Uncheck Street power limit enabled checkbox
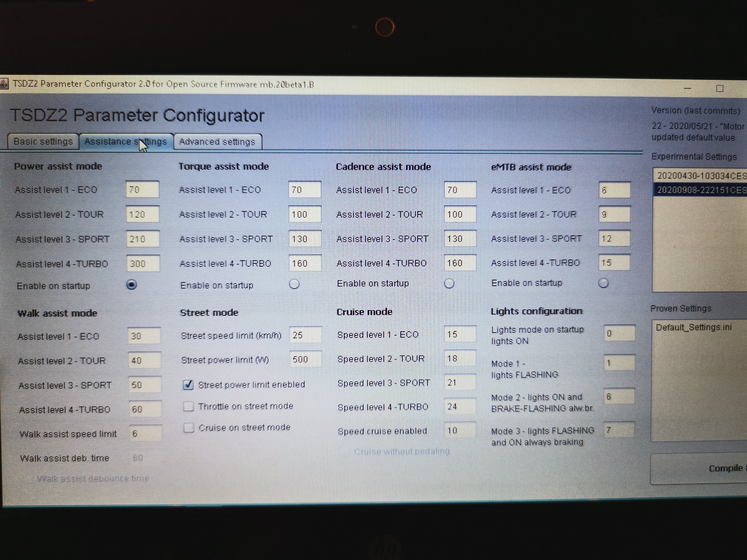 (x=188, y=385)
